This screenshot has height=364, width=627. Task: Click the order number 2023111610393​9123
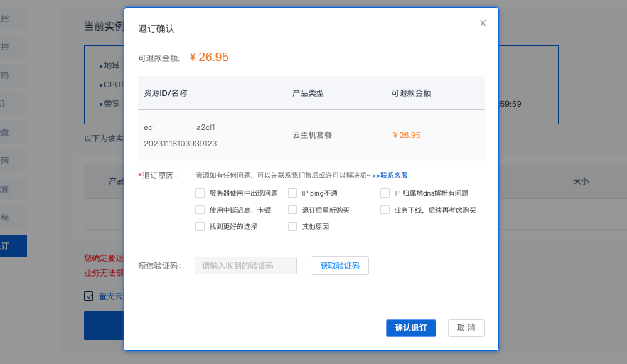click(181, 144)
